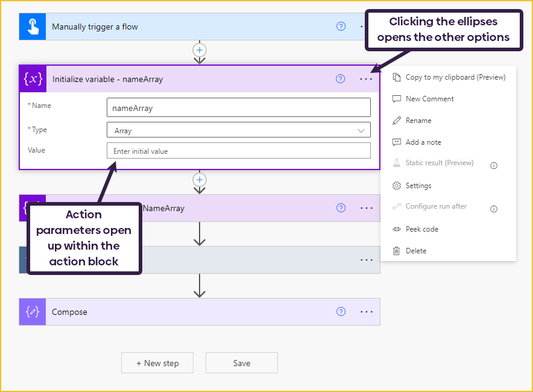Open ellipsis menu of the gray action block

click(x=367, y=260)
